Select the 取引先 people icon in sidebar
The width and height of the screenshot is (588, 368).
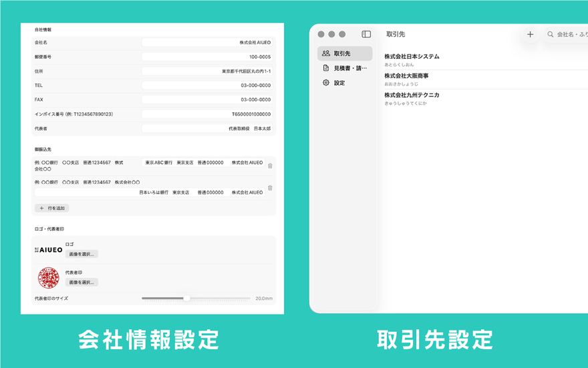click(x=326, y=54)
